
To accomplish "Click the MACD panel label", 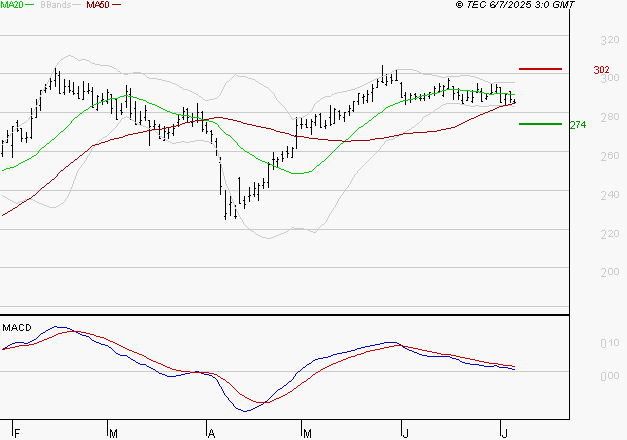I will (17, 328).
